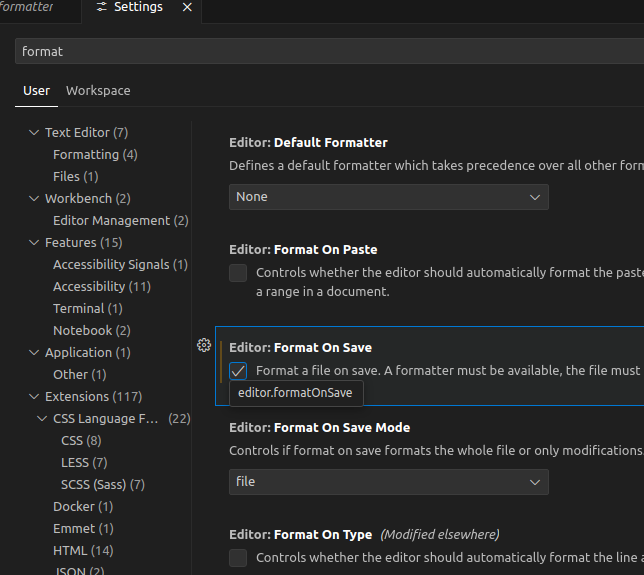Close the Settings tab

coord(187,7)
